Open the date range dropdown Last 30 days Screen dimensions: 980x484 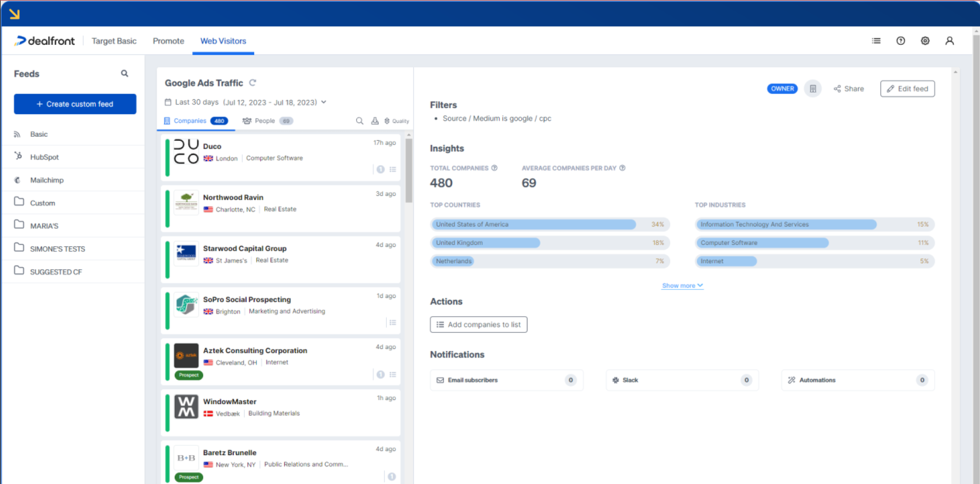246,102
